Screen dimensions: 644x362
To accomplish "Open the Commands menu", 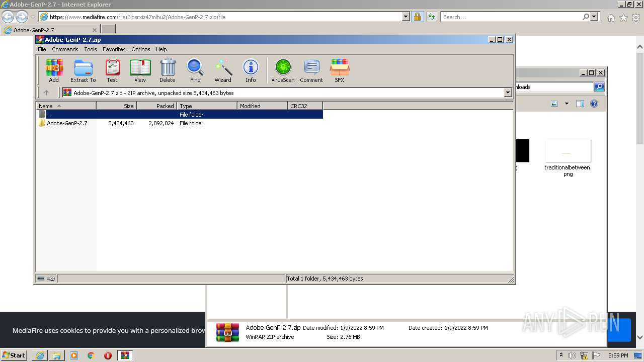I will point(65,49).
